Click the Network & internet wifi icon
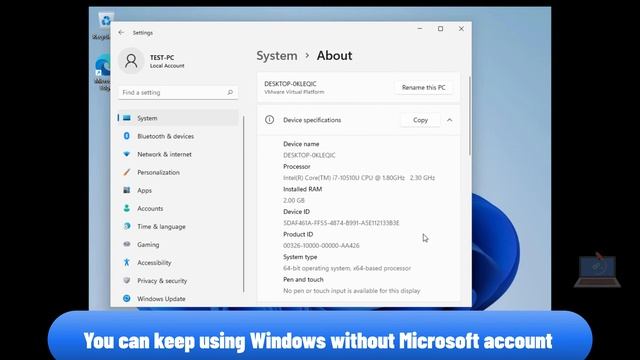 click(x=127, y=154)
